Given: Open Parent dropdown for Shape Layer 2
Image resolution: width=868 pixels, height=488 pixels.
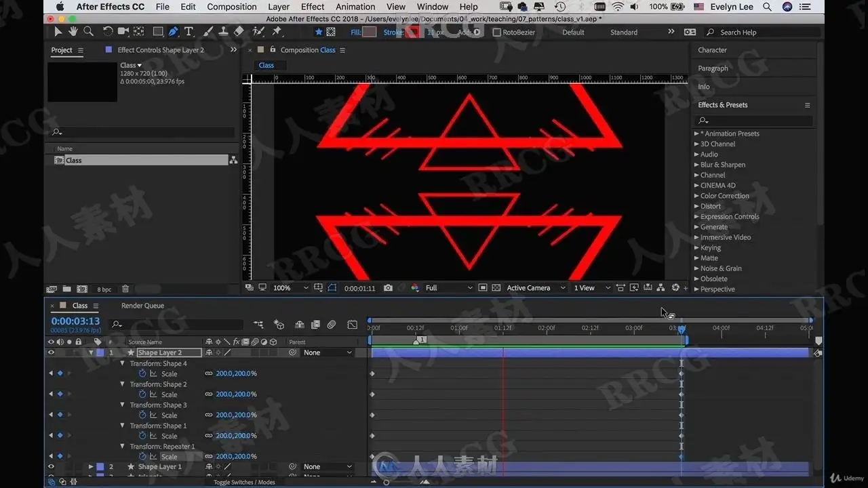Looking at the screenshot, I should click(x=328, y=352).
